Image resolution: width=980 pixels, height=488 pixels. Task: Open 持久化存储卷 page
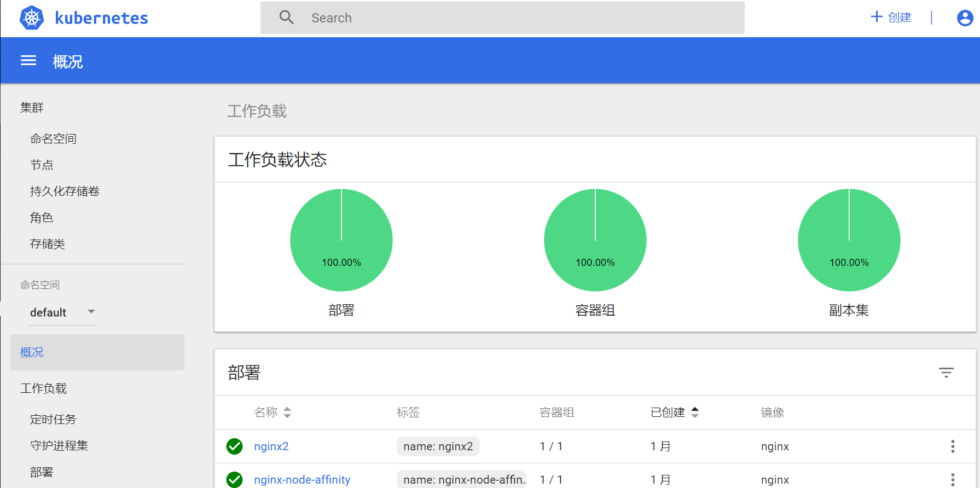(65, 191)
